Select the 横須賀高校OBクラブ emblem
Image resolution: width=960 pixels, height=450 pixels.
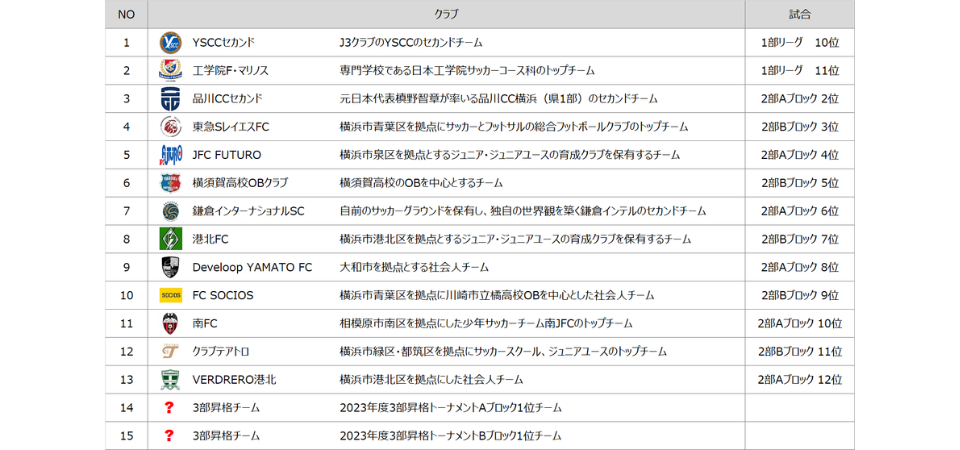[x=170, y=183]
